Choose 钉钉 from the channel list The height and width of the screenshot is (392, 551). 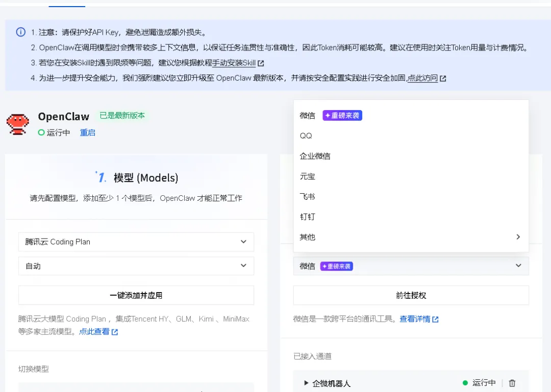(x=411, y=217)
